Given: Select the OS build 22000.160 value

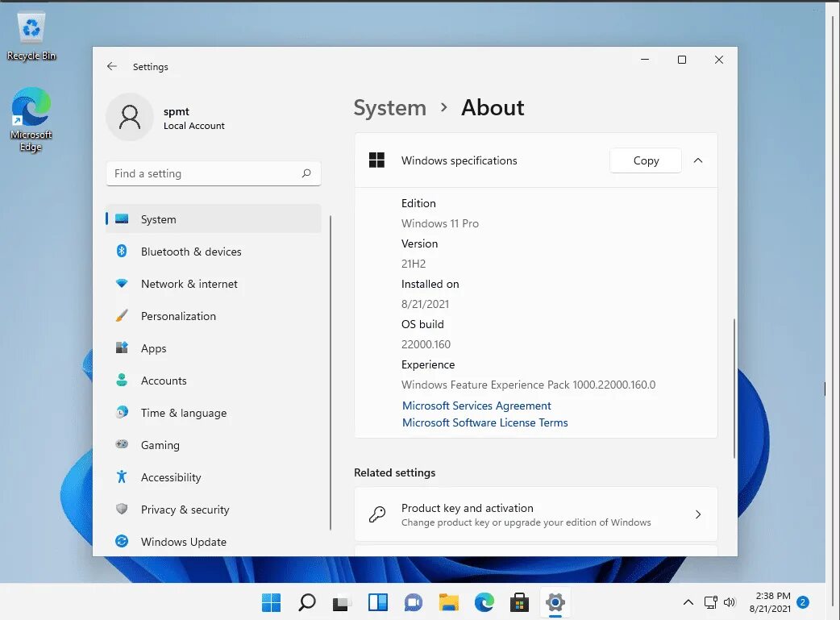Looking at the screenshot, I should (x=426, y=344).
